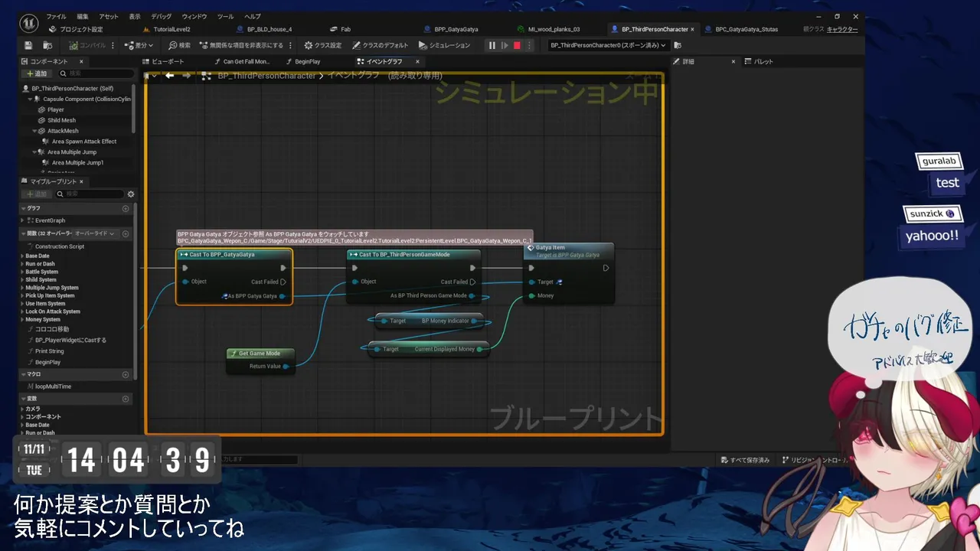Image resolution: width=980 pixels, height=551 pixels.
Task: Click the graph back navigation arrow
Action: (x=169, y=76)
